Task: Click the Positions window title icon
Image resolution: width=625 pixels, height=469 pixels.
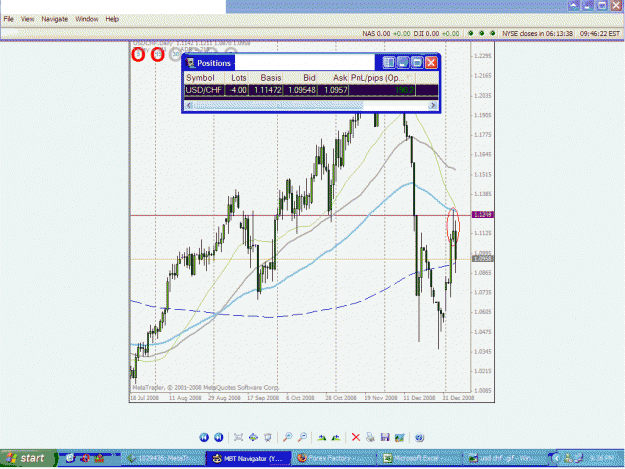Action: [x=190, y=63]
